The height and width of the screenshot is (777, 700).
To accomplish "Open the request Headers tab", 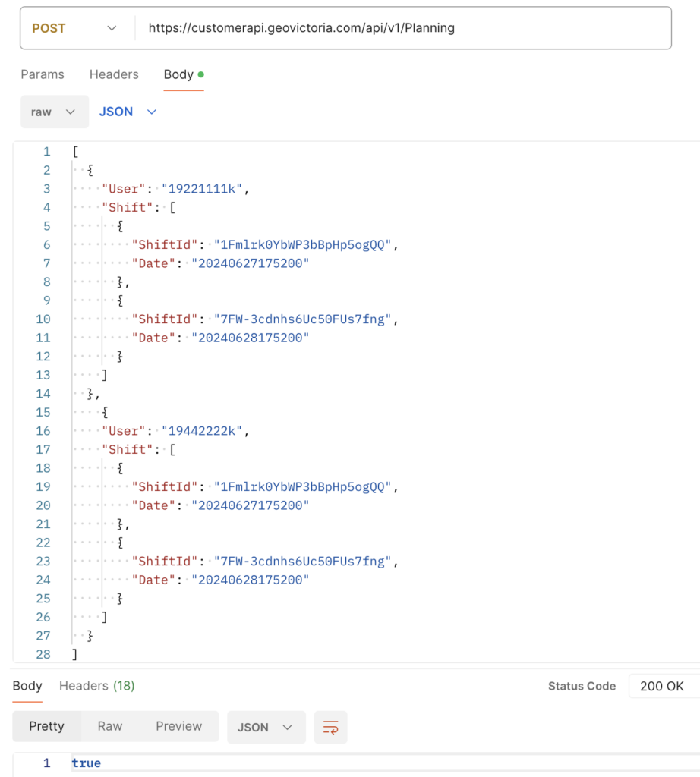I will point(114,74).
